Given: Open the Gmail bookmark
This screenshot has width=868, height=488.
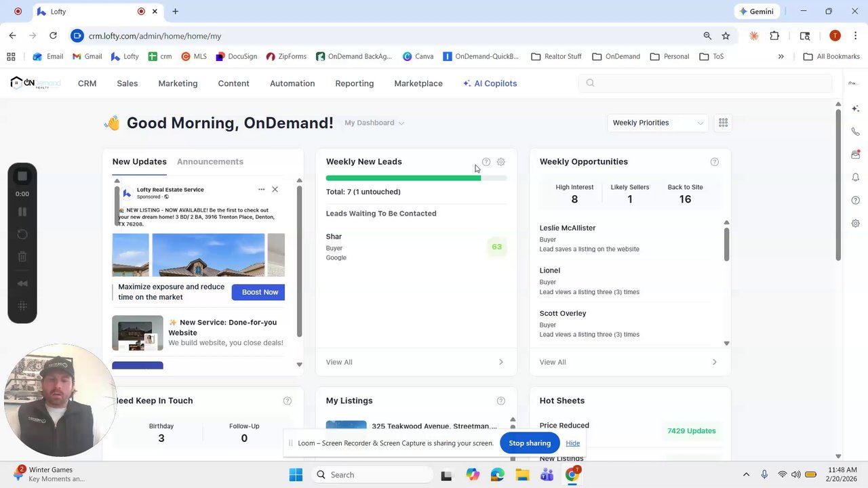Looking at the screenshot, I should [x=87, y=56].
